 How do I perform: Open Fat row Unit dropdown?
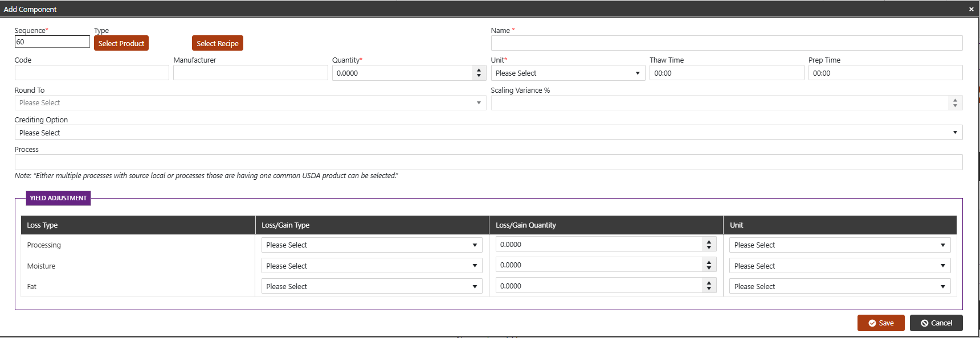[840, 286]
